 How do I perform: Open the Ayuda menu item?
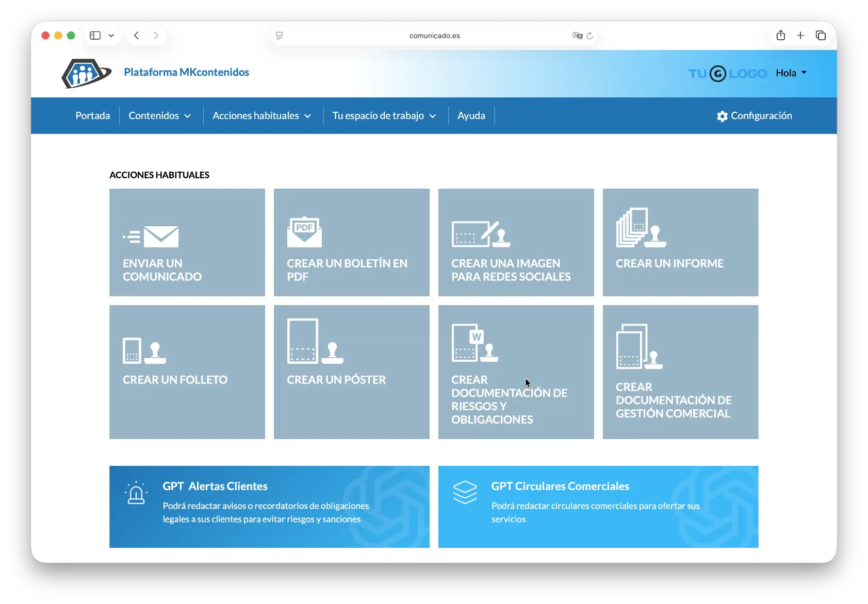(471, 116)
